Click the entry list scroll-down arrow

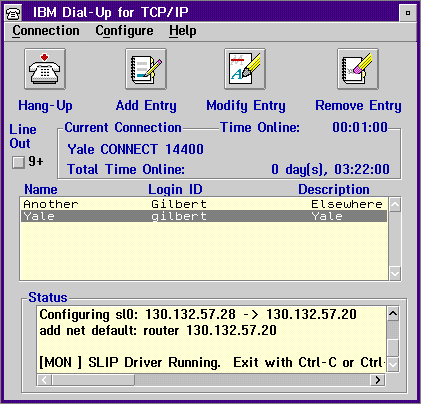point(395,273)
